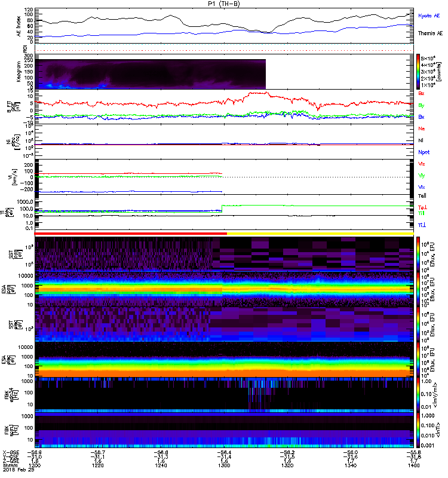Click the SST ion Eflux color bar
This screenshot has width=448, height=478.
coord(418,253)
